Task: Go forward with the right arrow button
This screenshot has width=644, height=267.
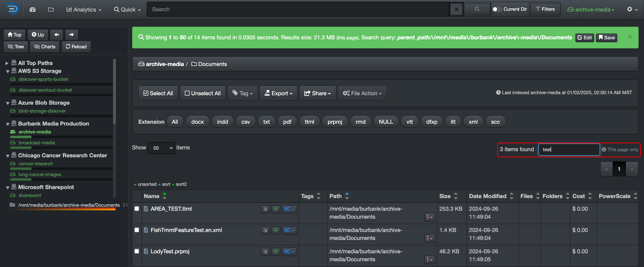Action: [72, 35]
